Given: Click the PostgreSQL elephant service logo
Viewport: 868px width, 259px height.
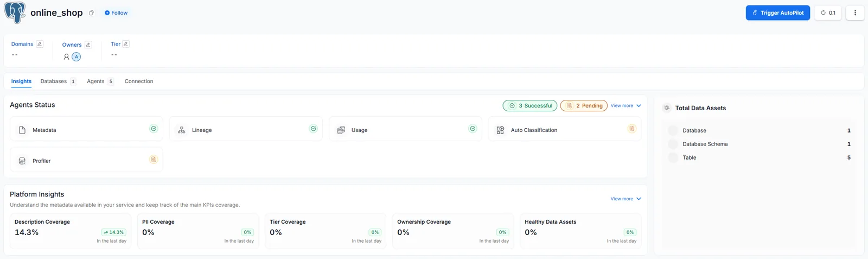Looking at the screenshot, I should (15, 12).
